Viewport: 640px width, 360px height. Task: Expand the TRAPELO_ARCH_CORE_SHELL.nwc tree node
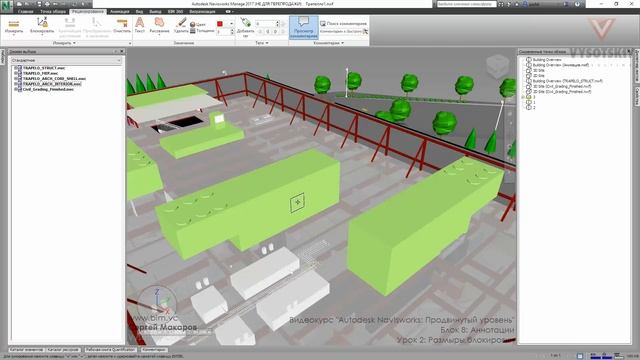[x=15, y=78]
